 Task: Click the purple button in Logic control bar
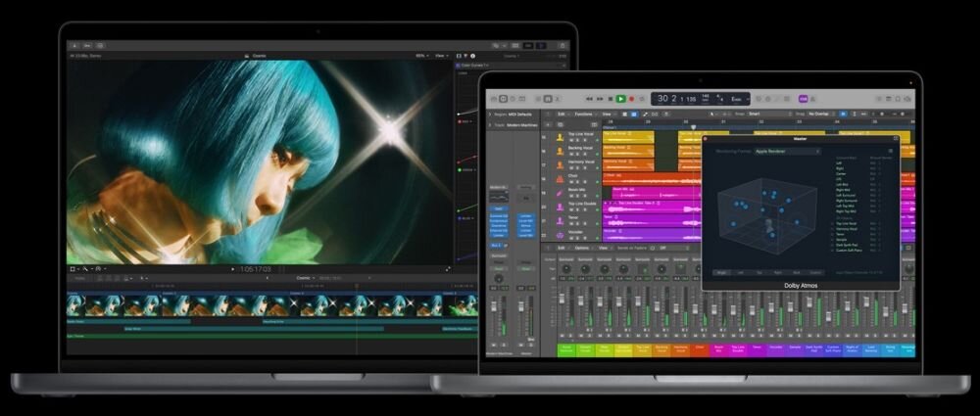[x=803, y=99]
